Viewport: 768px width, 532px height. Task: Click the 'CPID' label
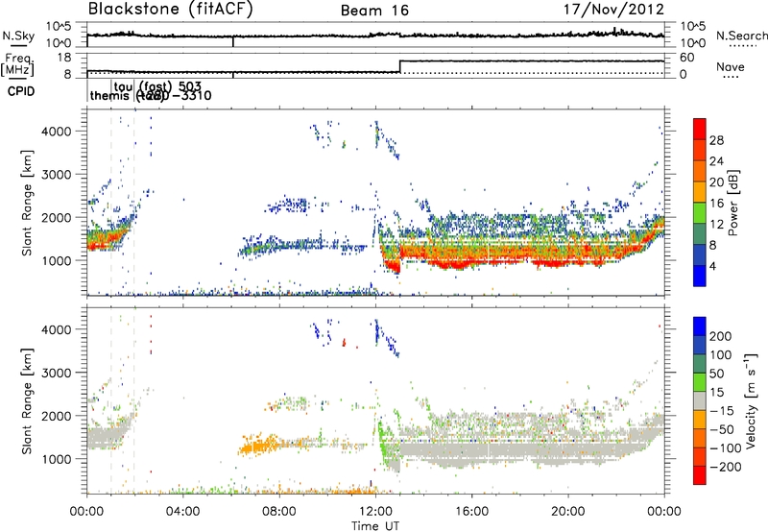[x=21, y=91]
